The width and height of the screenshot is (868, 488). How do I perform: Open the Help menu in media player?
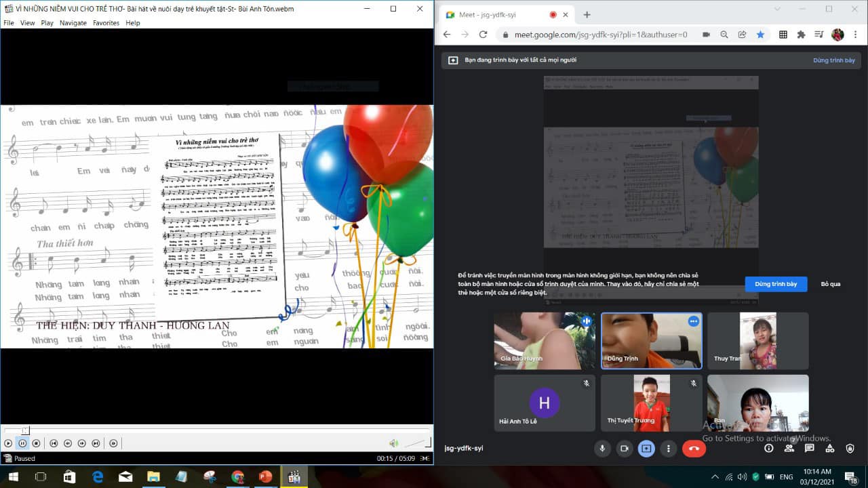pyautogui.click(x=133, y=22)
